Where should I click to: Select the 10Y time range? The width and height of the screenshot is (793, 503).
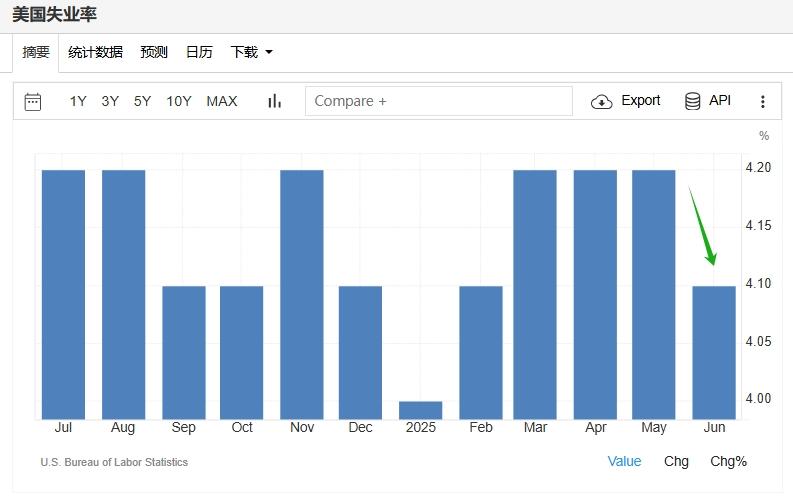pyautogui.click(x=179, y=101)
